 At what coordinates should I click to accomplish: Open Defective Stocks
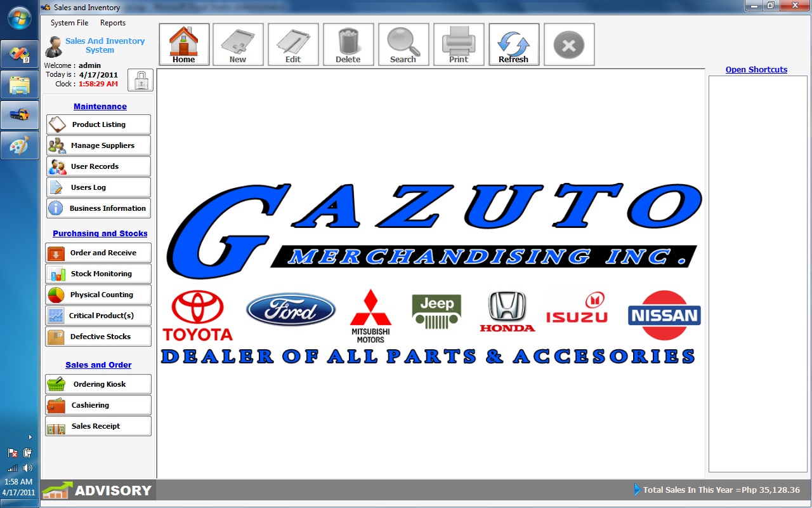[98, 337]
